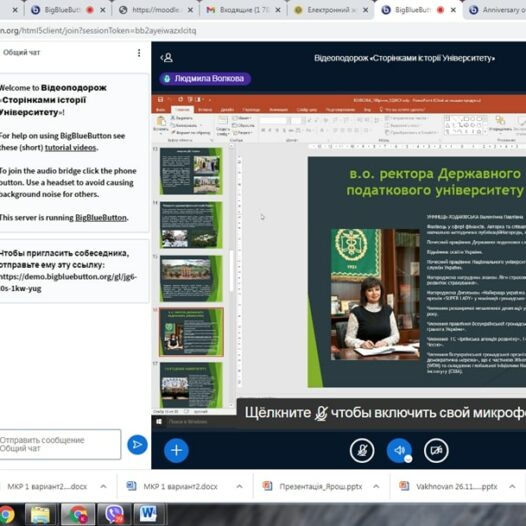Select slide 17 thumbnail in shared PowerPoint
The width and height of the screenshot is (526, 526).
(x=191, y=385)
